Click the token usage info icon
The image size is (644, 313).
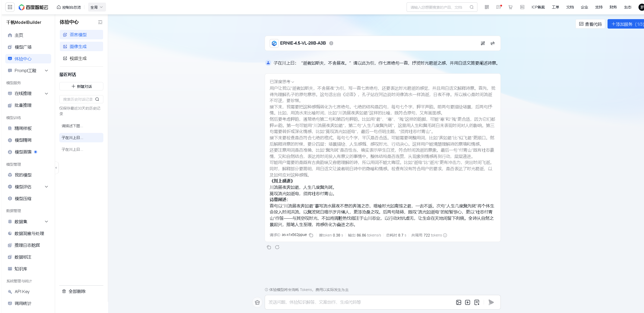click(445, 235)
